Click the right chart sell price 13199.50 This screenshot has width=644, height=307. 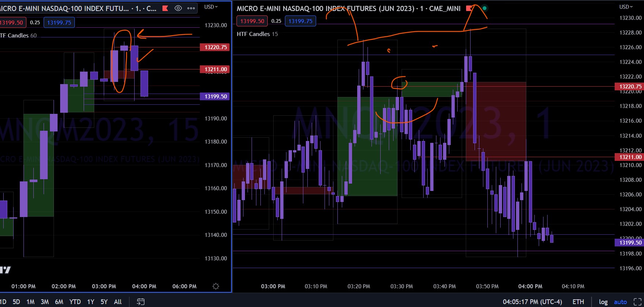coord(252,21)
